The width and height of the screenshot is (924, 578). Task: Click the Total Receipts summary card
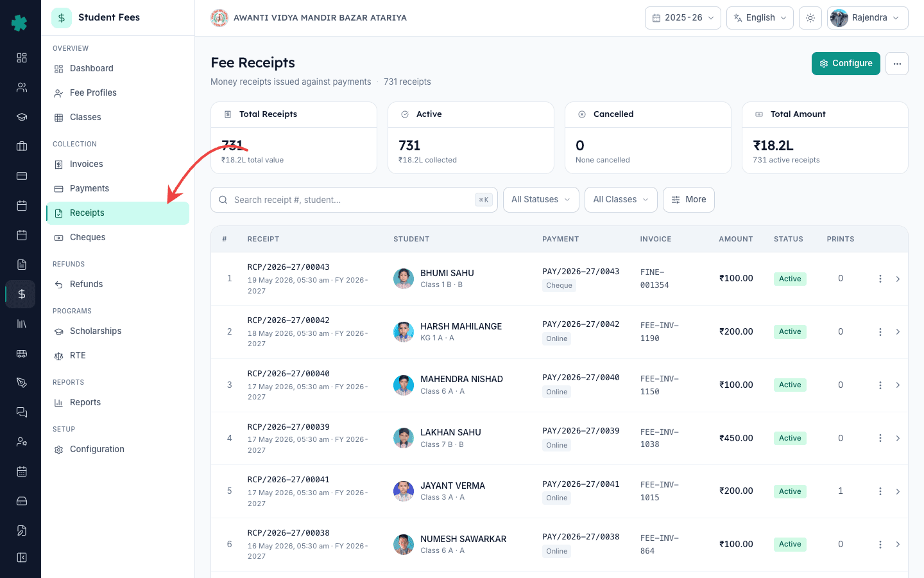294,137
